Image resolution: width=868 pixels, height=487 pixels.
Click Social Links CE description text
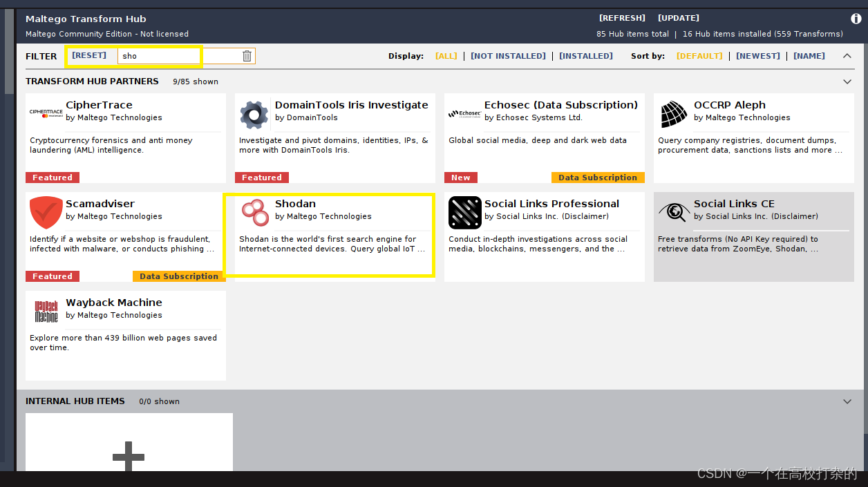(738, 244)
